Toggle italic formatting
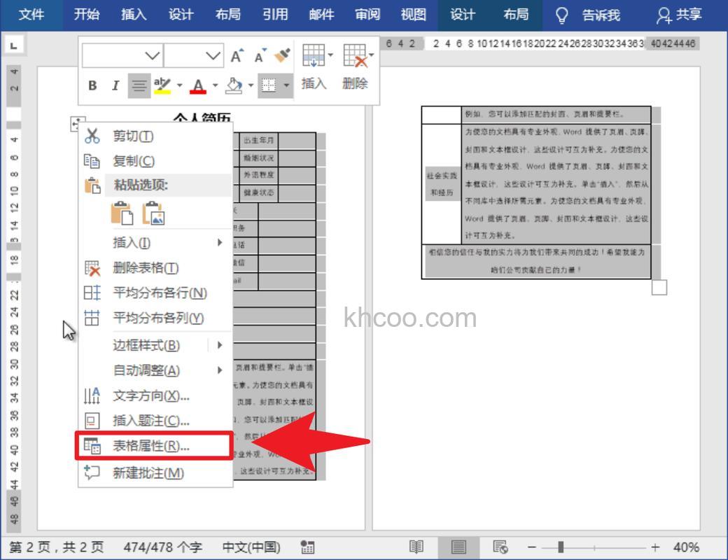The height and width of the screenshot is (560, 728). tap(114, 85)
